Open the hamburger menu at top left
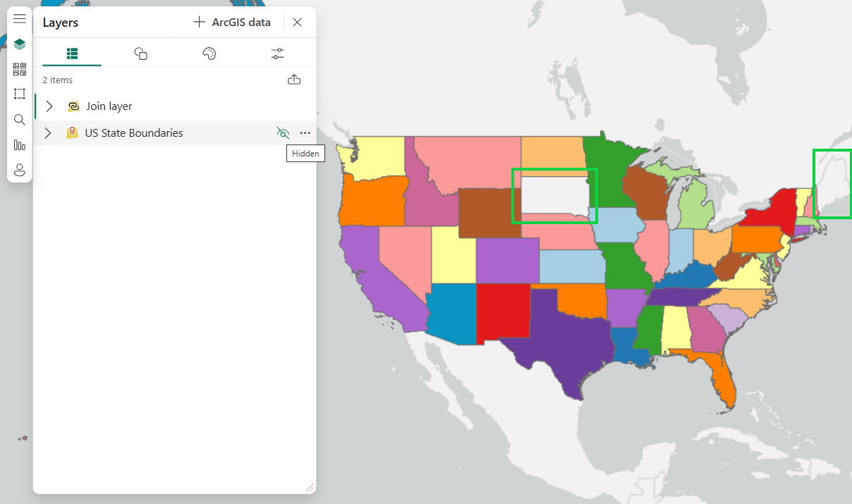The image size is (852, 504). (19, 18)
